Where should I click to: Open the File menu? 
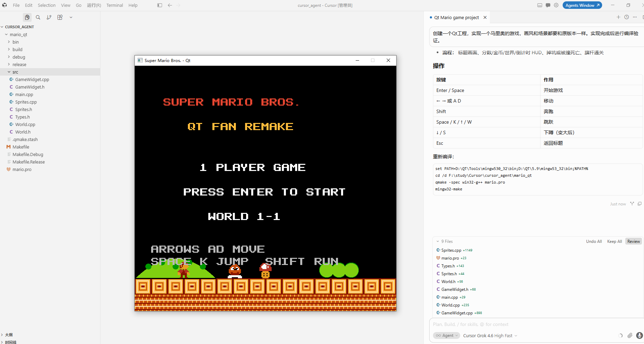pos(16,5)
